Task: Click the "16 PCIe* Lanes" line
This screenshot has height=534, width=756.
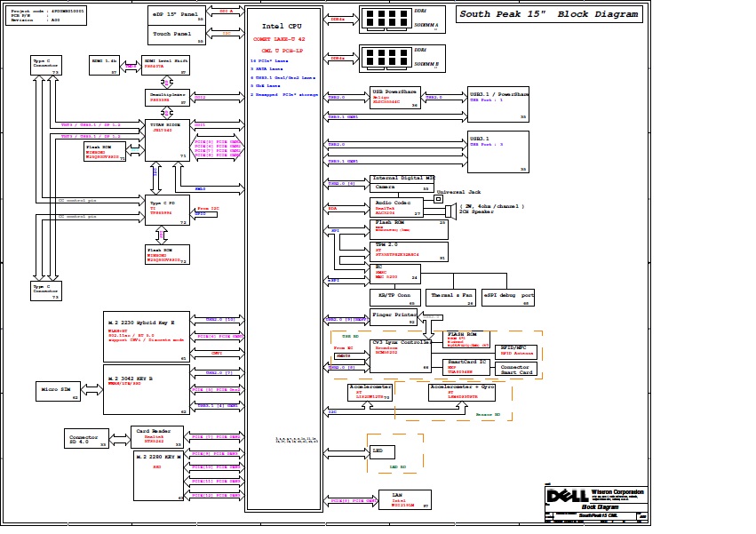Action: click(x=269, y=60)
